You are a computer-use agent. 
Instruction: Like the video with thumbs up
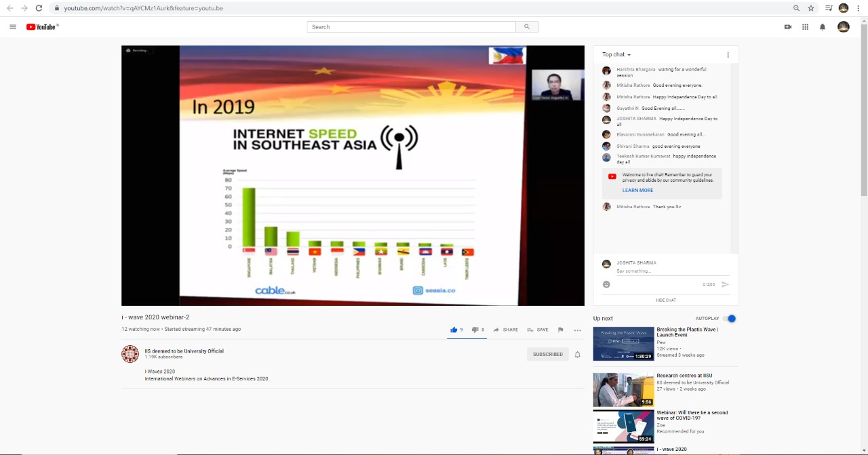pyautogui.click(x=454, y=330)
